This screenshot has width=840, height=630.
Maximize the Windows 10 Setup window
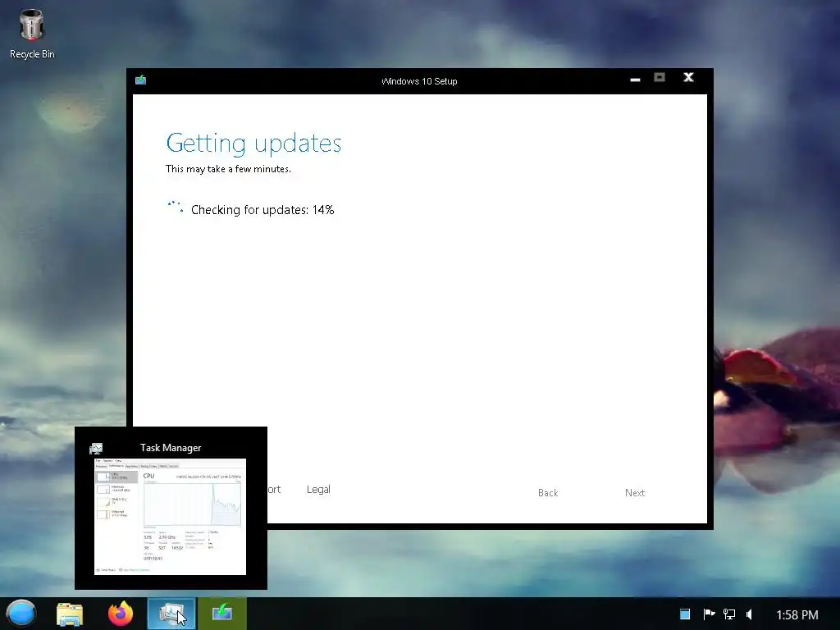coord(660,78)
